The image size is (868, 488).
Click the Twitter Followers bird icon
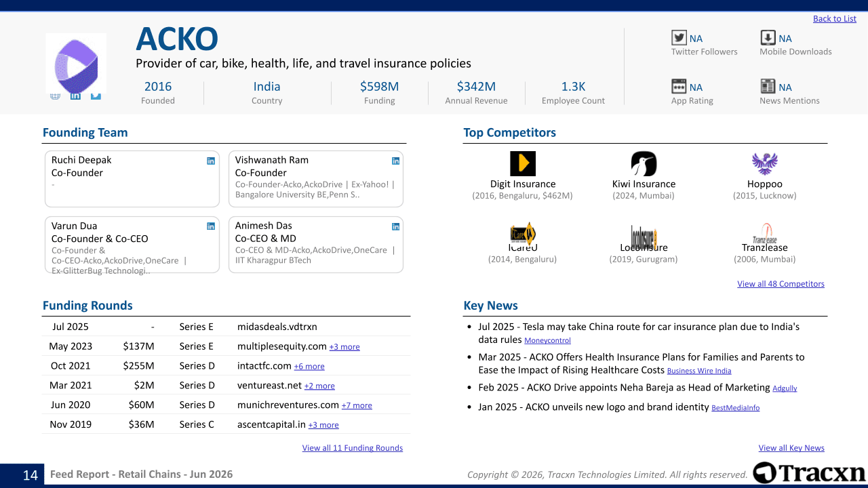[679, 38]
